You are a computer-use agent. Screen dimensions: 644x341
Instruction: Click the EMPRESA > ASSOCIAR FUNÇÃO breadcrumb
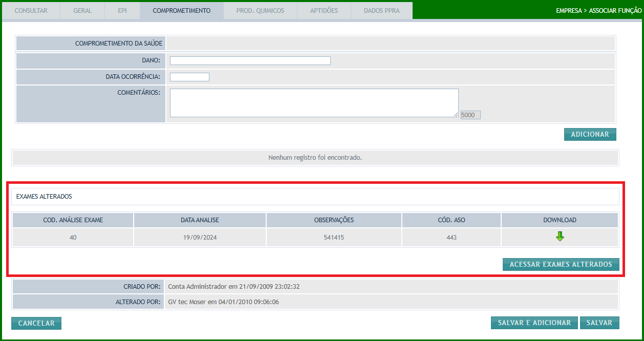click(599, 11)
